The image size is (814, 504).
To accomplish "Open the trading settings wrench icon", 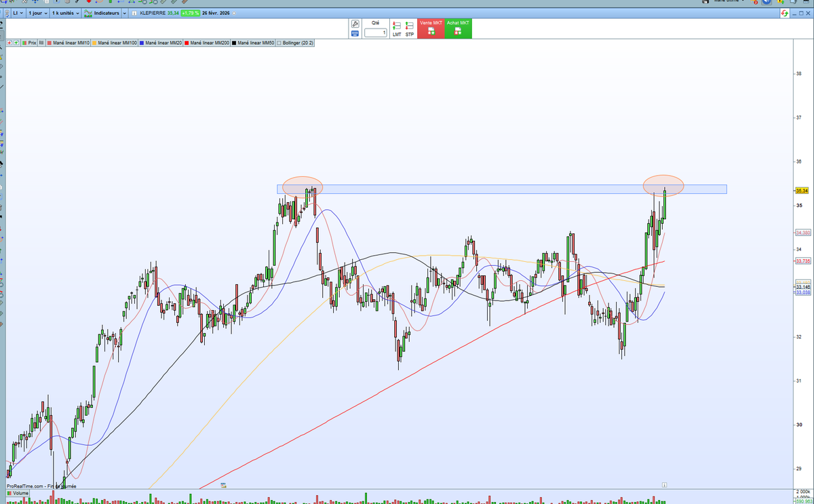I will [355, 24].
